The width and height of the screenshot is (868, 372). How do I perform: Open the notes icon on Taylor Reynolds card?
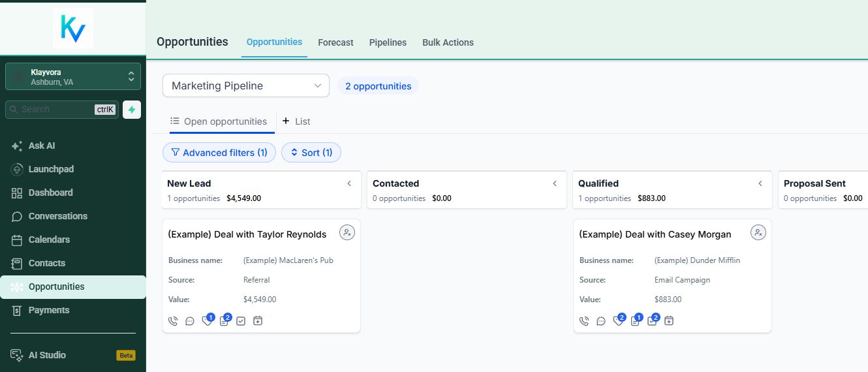click(x=225, y=320)
